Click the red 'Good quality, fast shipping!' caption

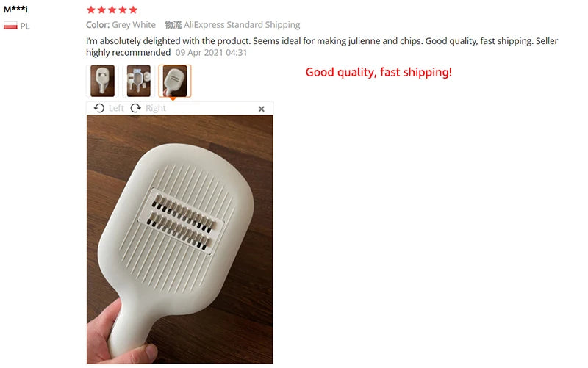pos(379,72)
